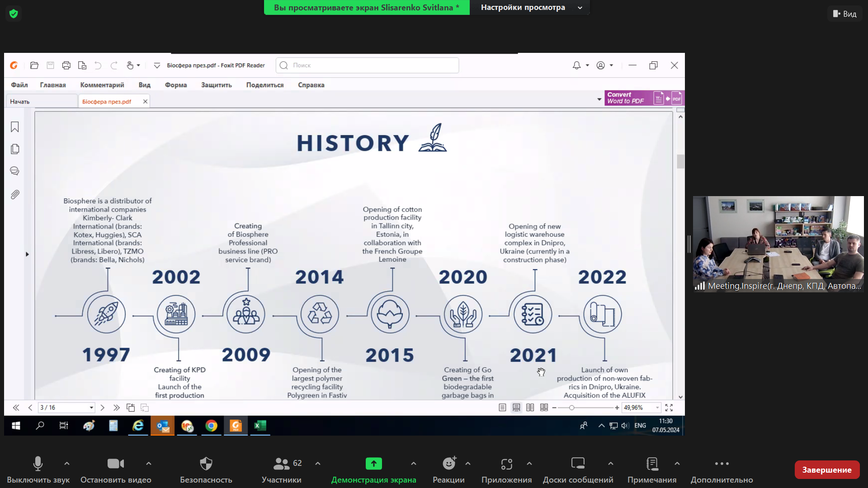The image size is (868, 488).
Task: Click the Поиск search field
Action: (367, 66)
